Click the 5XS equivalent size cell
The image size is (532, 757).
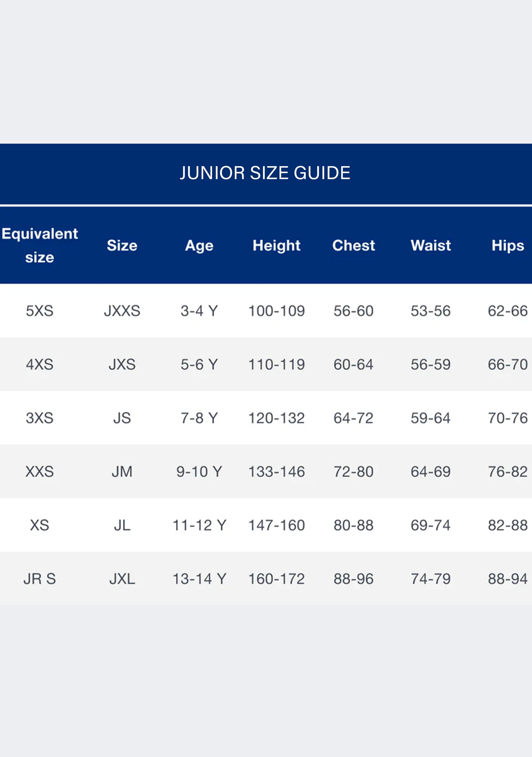39,311
